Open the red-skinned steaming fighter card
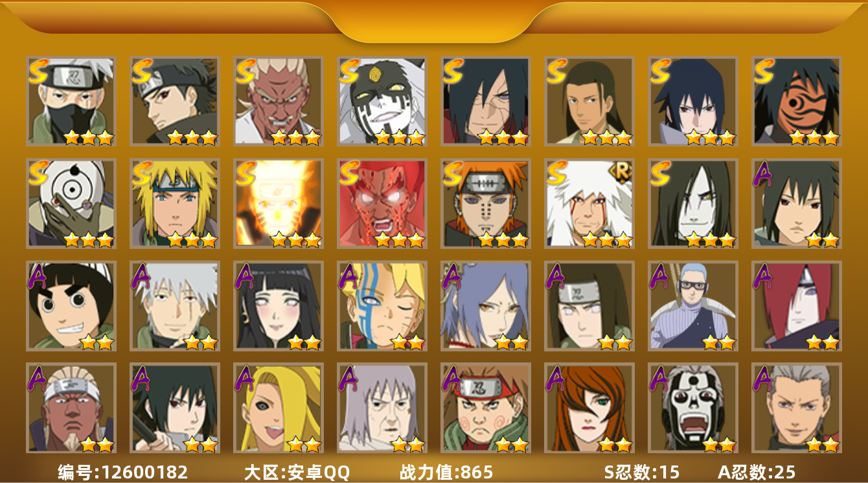This screenshot has width=868, height=483. [382, 204]
